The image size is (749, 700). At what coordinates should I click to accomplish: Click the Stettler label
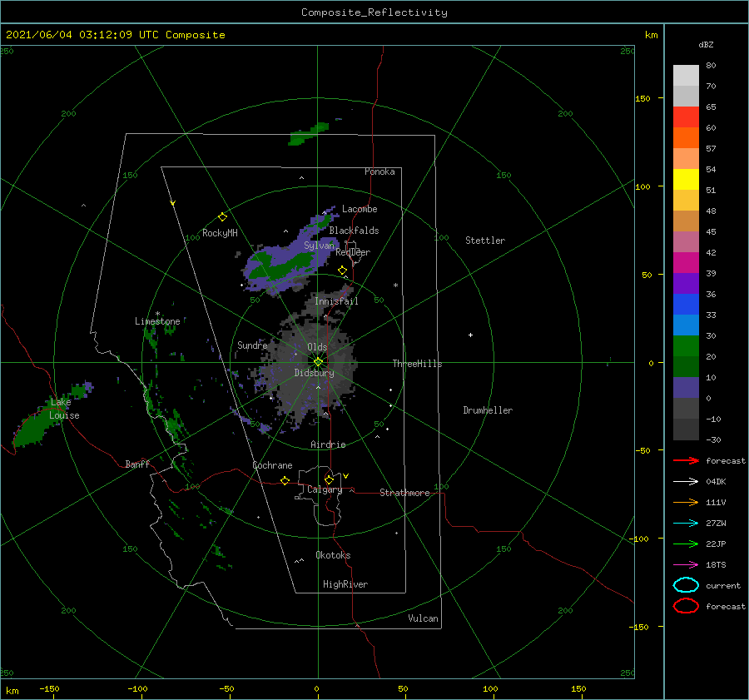[485, 241]
